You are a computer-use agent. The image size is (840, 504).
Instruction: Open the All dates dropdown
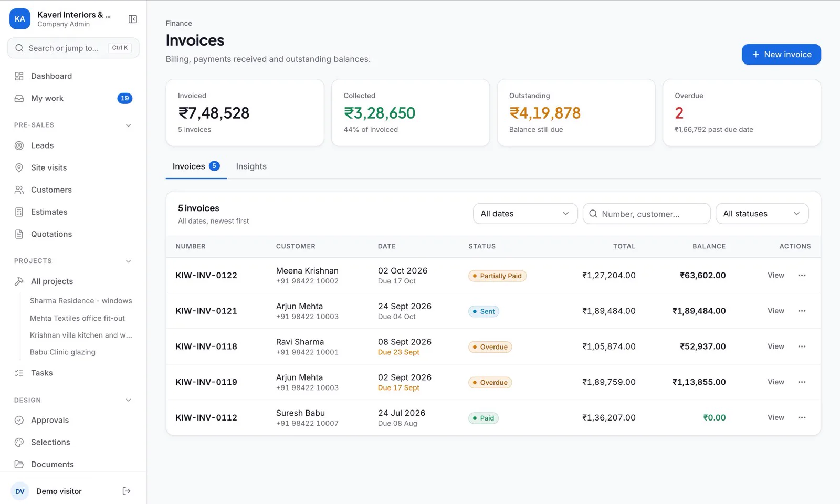click(x=525, y=214)
